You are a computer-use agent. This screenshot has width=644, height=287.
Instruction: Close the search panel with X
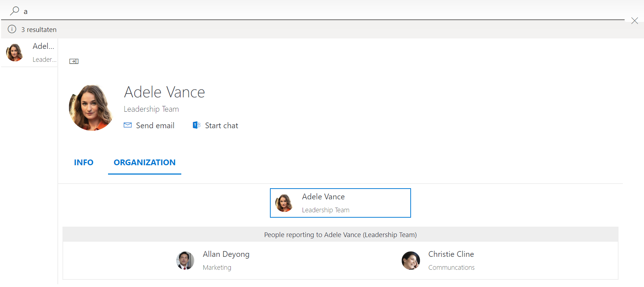pos(635,21)
